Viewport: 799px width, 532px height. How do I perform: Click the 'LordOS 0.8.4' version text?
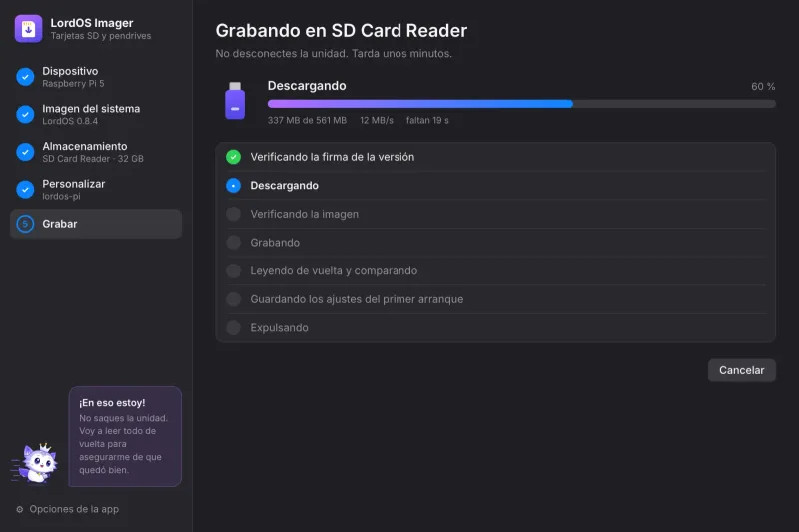70,121
